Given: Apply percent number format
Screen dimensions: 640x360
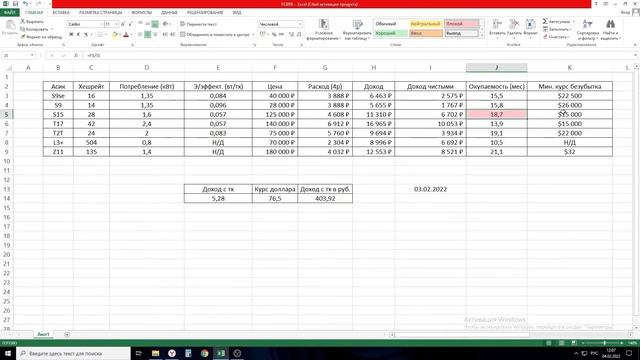Looking at the screenshot, I should pyautogui.click(x=274, y=35).
